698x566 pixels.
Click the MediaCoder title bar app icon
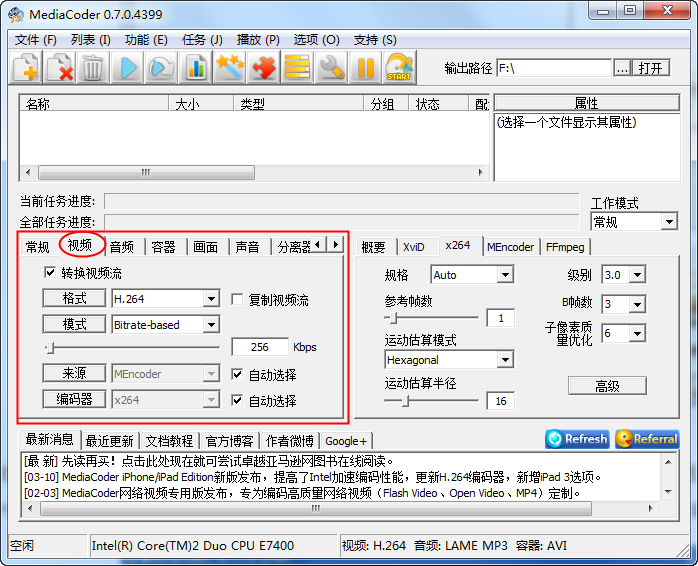click(16, 15)
